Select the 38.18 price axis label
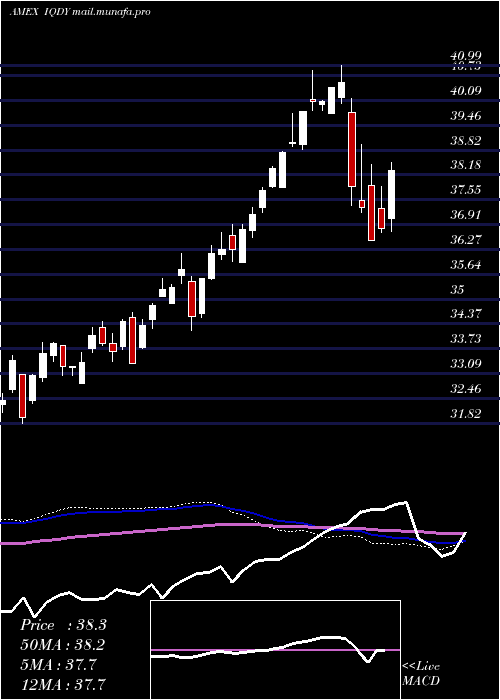The height and width of the screenshot is (700, 500). (x=466, y=165)
